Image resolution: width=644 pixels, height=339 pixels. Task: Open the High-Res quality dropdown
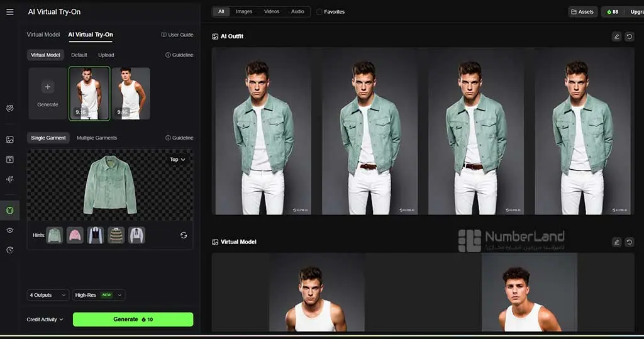click(x=99, y=295)
